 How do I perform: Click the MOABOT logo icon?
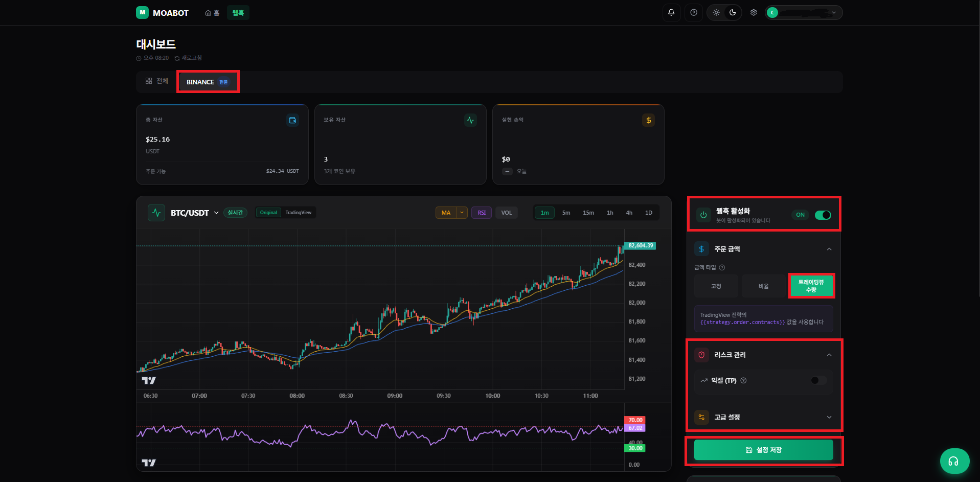click(x=142, y=12)
